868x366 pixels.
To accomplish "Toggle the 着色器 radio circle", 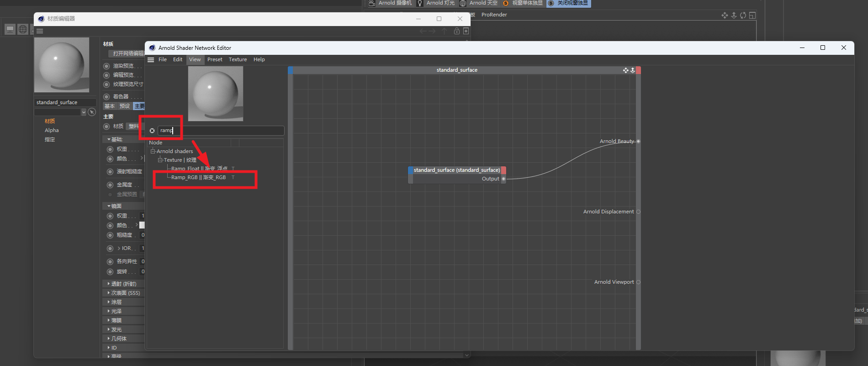I will 106,97.
